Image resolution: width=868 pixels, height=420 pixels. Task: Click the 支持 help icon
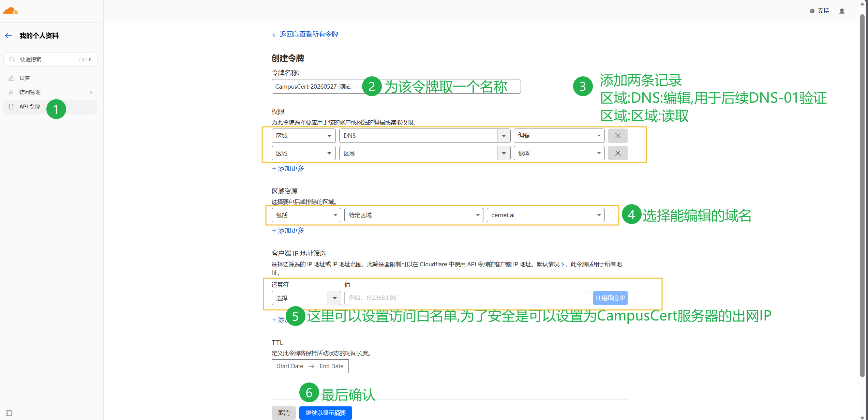click(812, 11)
